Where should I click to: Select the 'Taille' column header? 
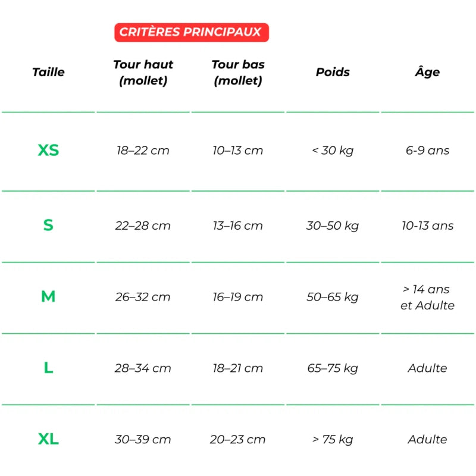pos(48,72)
